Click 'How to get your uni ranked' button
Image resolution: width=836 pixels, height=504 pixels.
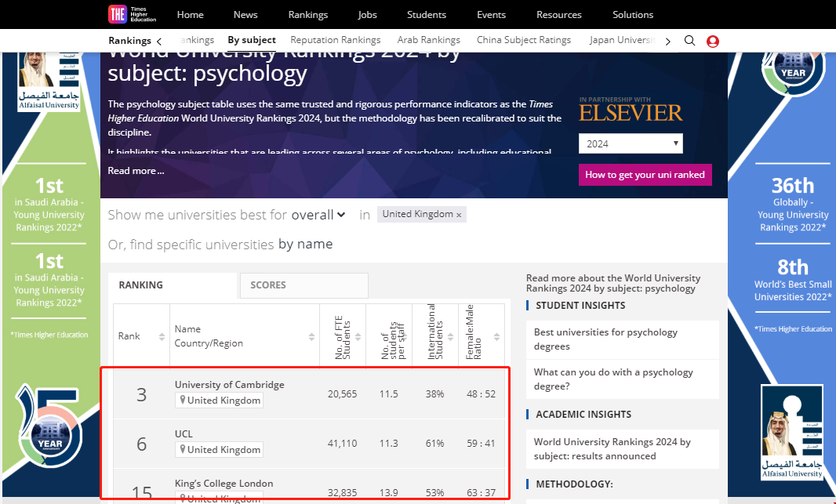click(645, 175)
